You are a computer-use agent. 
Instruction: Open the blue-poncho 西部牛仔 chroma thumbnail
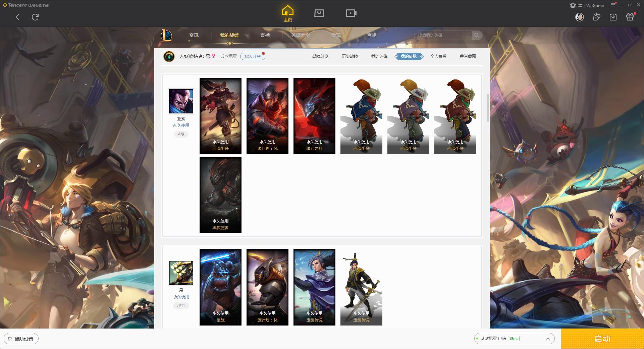361,116
